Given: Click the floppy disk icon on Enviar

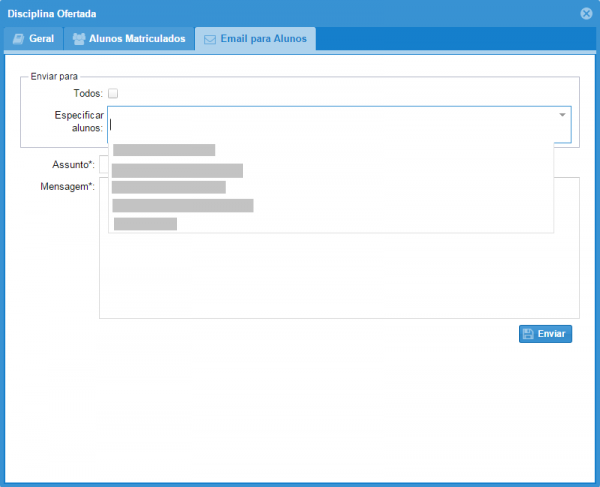Looking at the screenshot, I should coord(527,334).
